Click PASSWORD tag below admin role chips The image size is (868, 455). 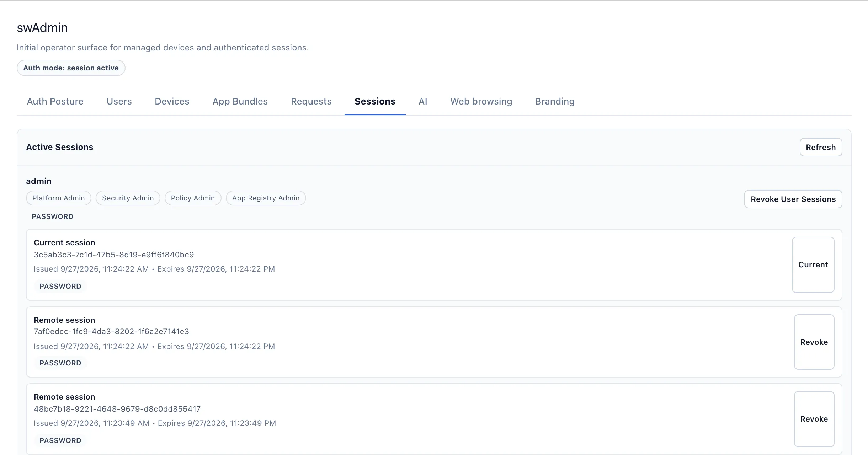53,216
